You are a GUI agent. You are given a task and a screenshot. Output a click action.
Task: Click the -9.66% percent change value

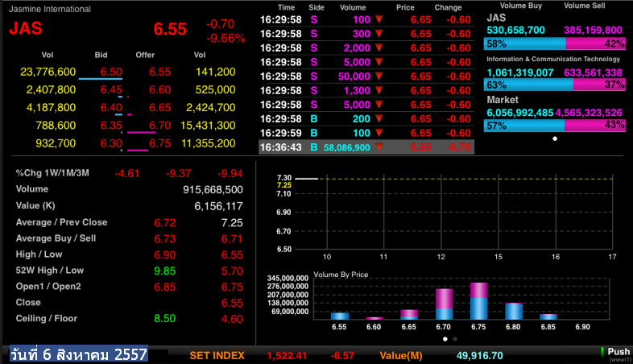click(x=226, y=39)
